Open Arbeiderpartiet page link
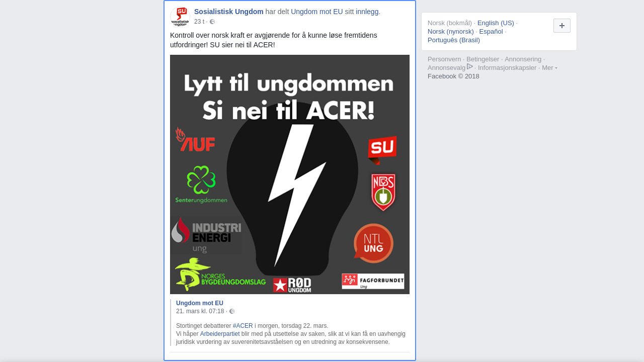 click(x=220, y=334)
